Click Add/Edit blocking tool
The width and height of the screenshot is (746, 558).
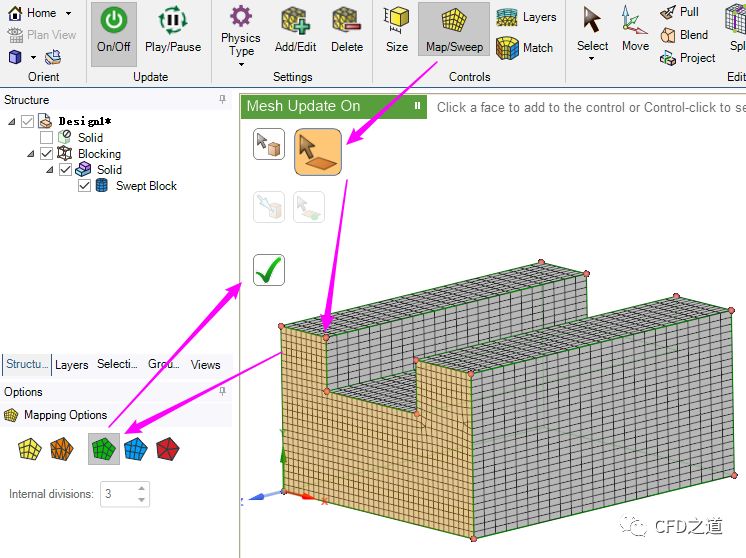point(295,31)
